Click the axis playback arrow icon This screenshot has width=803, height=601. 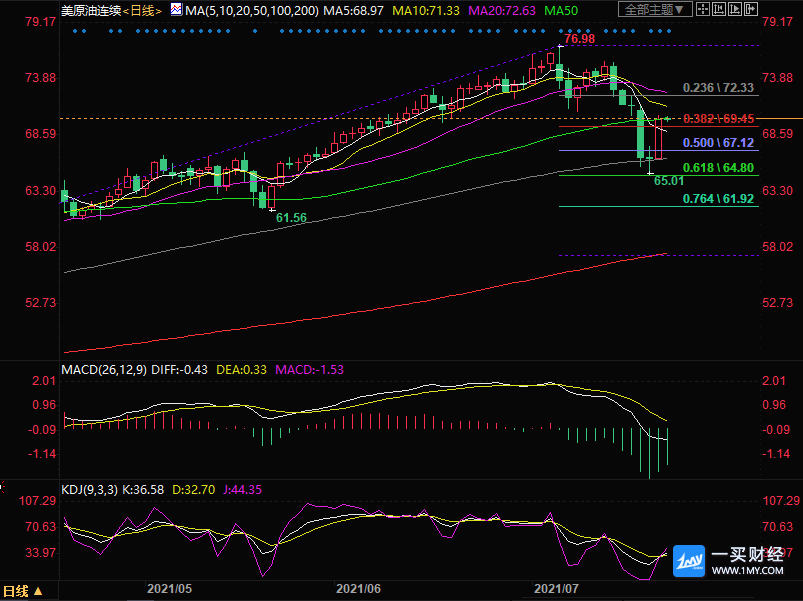point(735,9)
